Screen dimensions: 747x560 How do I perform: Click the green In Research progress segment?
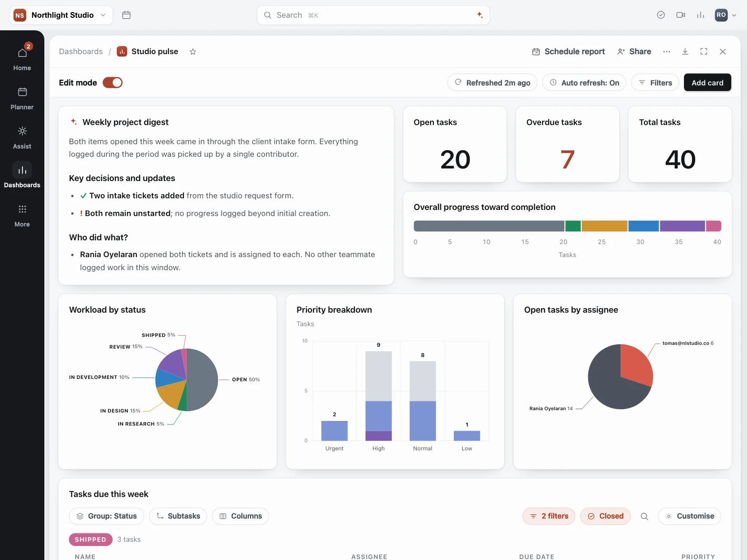[573, 226]
